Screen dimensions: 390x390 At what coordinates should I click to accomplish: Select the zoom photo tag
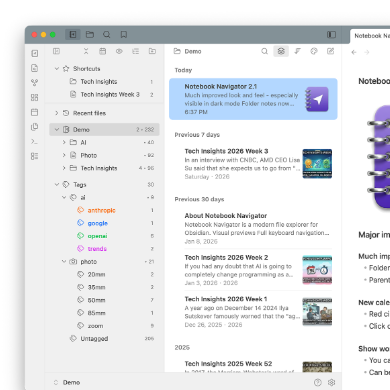(104, 326)
